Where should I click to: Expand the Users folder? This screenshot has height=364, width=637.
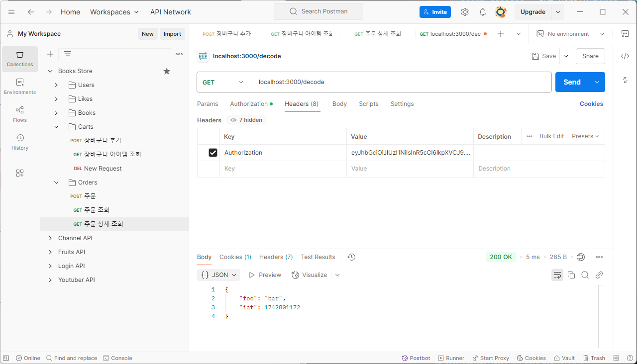coord(56,85)
